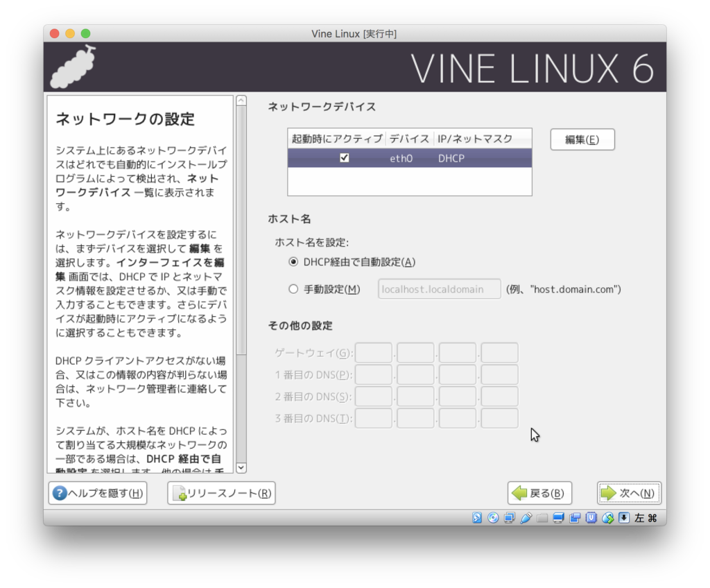Select DHCP automatic hostname radio button
The height and width of the screenshot is (588, 710).
(293, 262)
